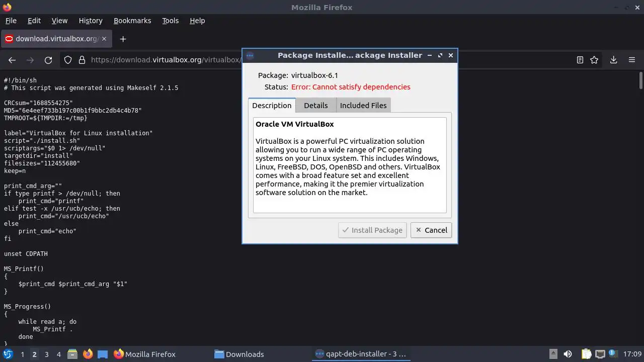Screen dimensions: 644x362
Task: Switch to the Details tab
Action: pyautogui.click(x=316, y=105)
